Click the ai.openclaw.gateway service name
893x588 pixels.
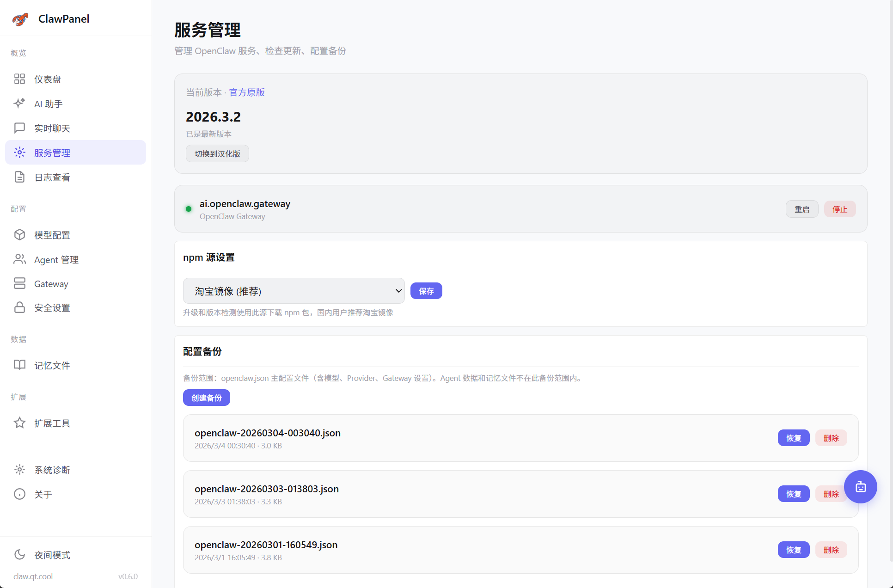[245, 203]
